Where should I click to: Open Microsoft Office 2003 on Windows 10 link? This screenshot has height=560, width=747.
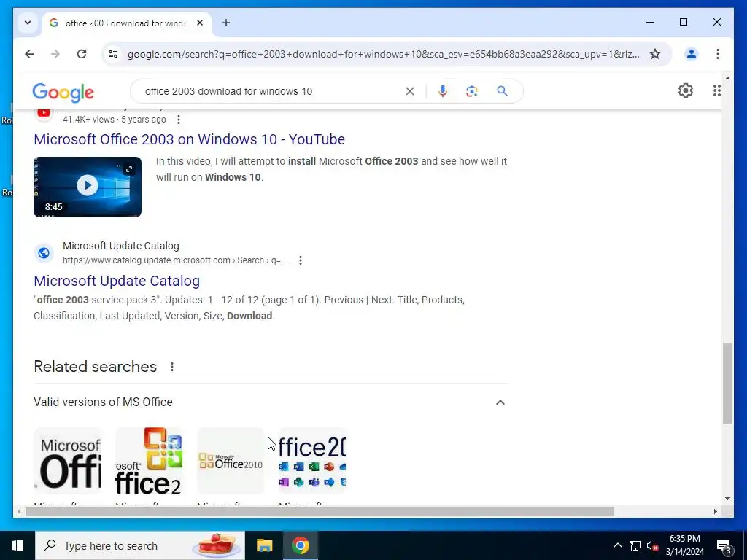(x=189, y=139)
